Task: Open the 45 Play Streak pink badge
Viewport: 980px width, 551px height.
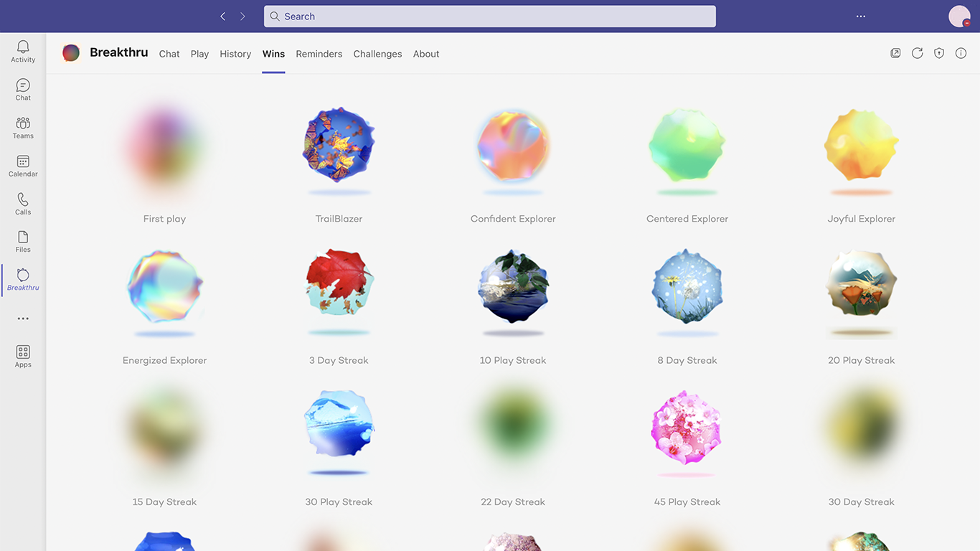Action: pyautogui.click(x=687, y=428)
